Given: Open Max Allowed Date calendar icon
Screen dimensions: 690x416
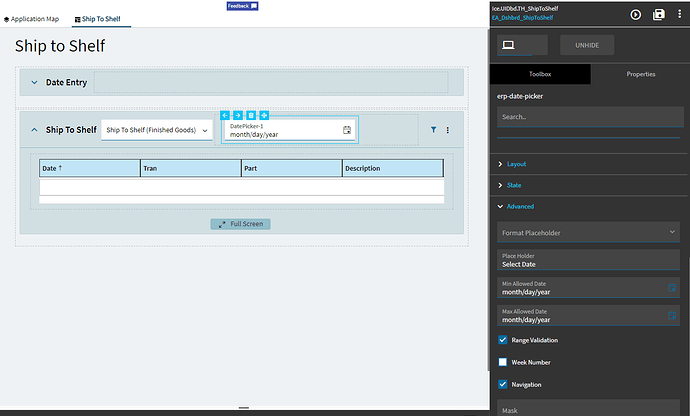Looking at the screenshot, I should [x=672, y=316].
